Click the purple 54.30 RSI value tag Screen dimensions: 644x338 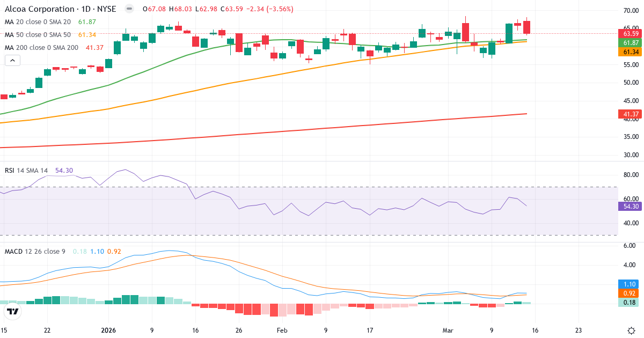[x=630, y=206]
